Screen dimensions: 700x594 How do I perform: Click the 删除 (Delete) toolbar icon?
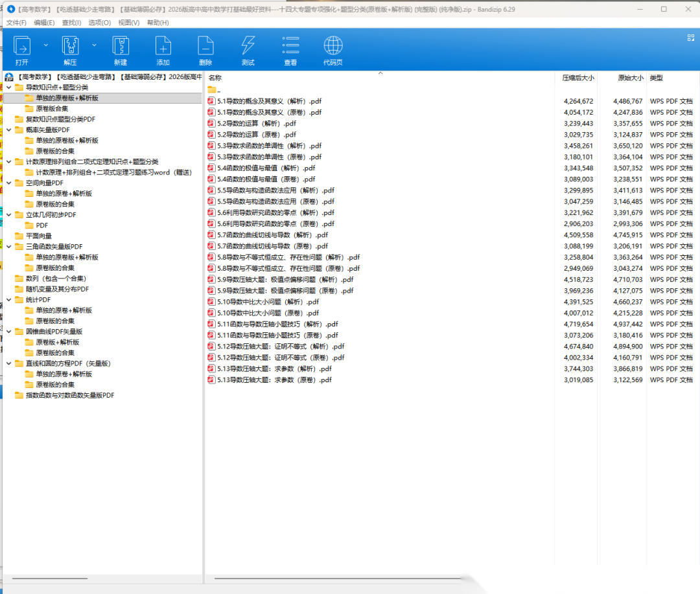205,47
